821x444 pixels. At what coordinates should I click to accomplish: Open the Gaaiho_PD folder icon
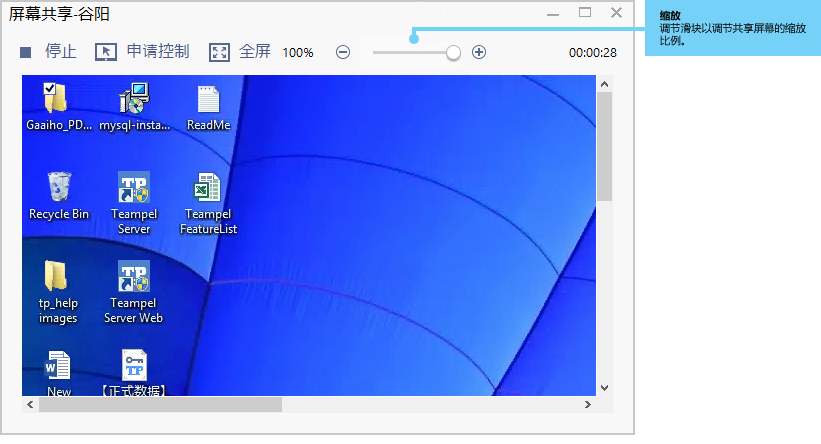click(56, 98)
